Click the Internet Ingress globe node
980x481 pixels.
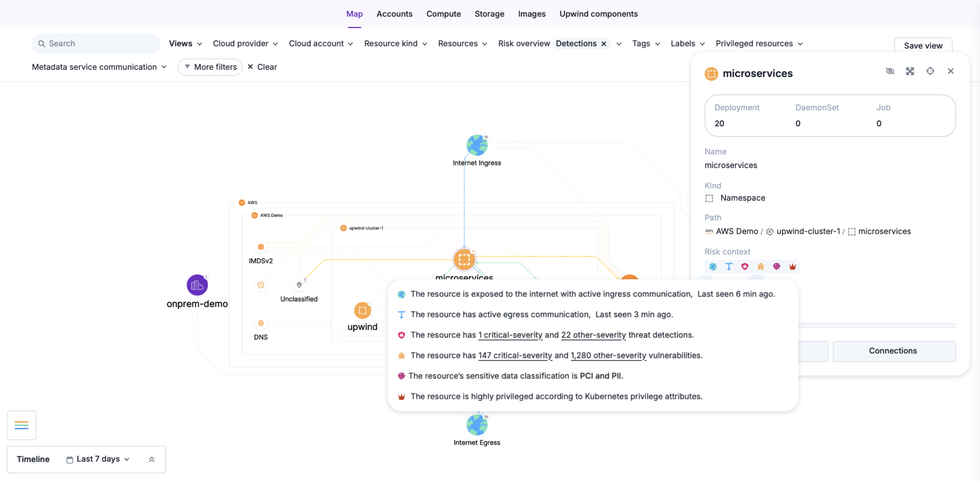(477, 145)
